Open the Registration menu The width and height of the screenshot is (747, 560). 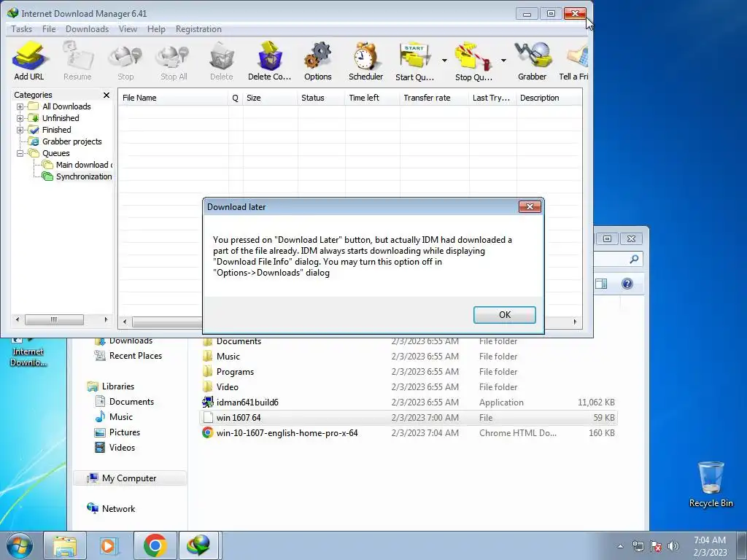click(198, 29)
